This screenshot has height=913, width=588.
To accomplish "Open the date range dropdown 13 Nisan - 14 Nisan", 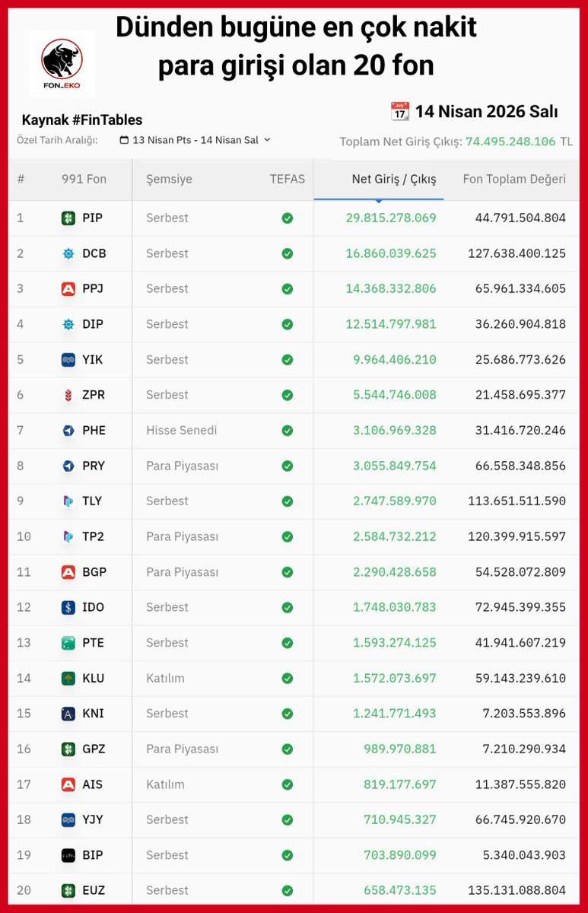I will click(x=195, y=140).
